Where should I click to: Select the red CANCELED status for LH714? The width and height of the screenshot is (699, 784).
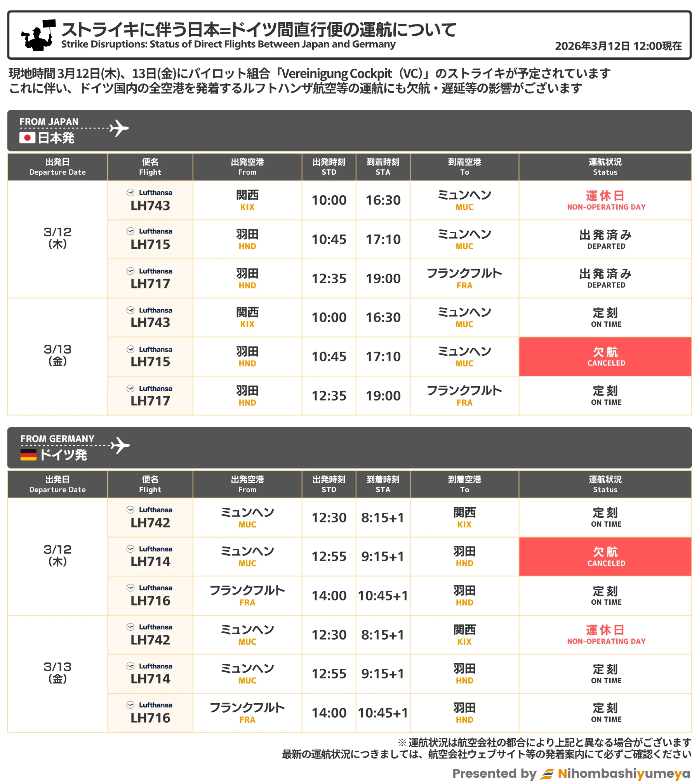605,557
